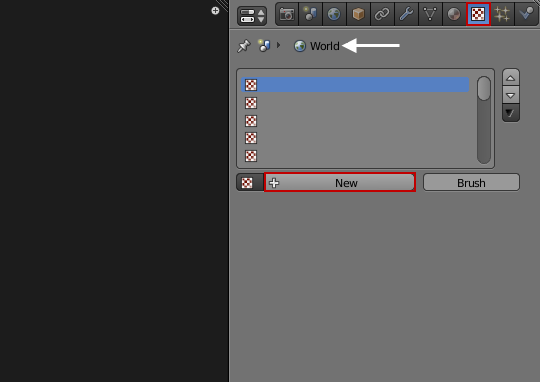Open Object properties cube tab
540x382 pixels.
(x=358, y=14)
